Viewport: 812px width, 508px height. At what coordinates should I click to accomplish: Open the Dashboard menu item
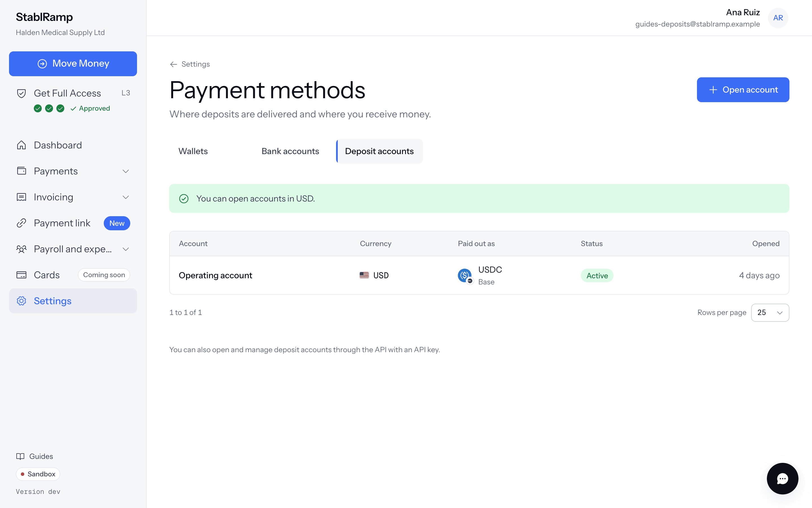click(73, 145)
